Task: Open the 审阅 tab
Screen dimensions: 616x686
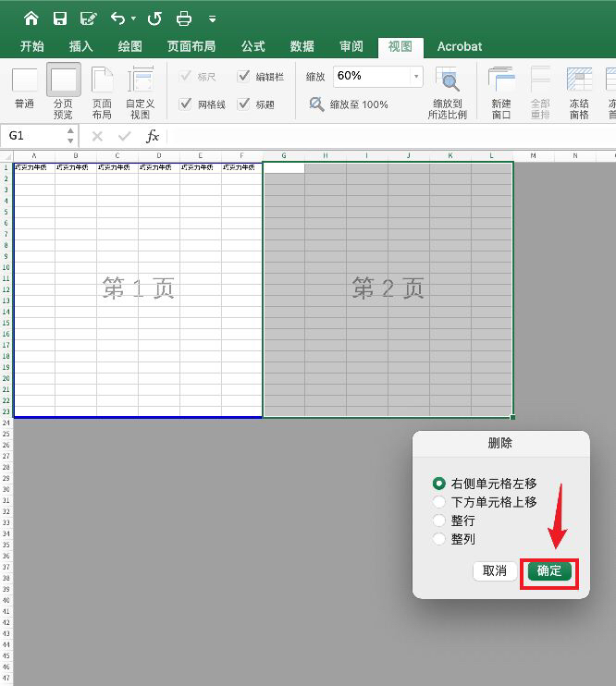Action: [351, 46]
